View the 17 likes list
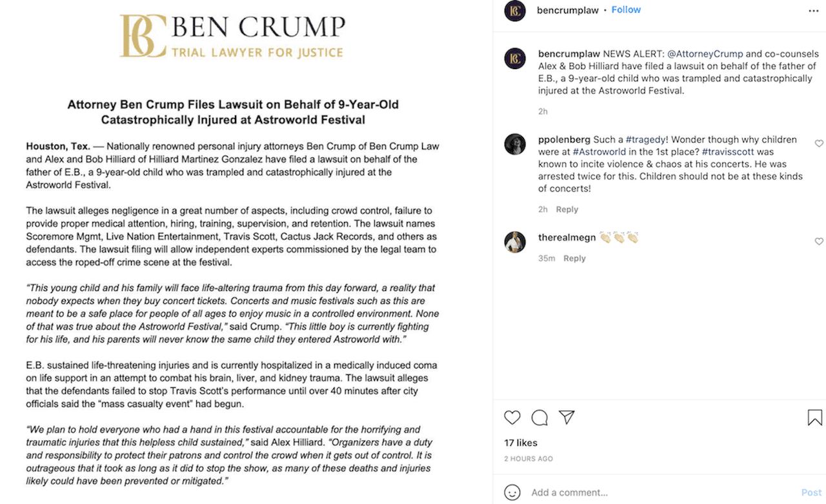826x504 pixels. pos(521,443)
